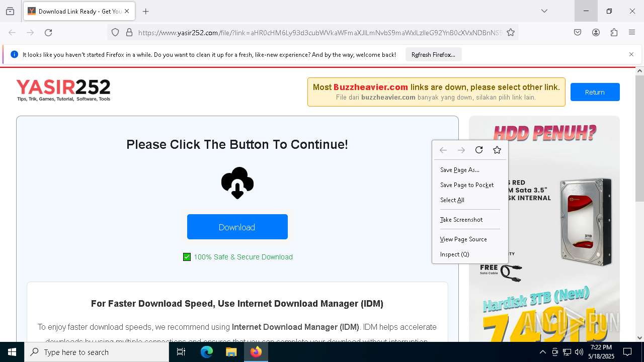644x362 pixels.
Task: Show site security padlock info
Action: [x=129, y=32]
